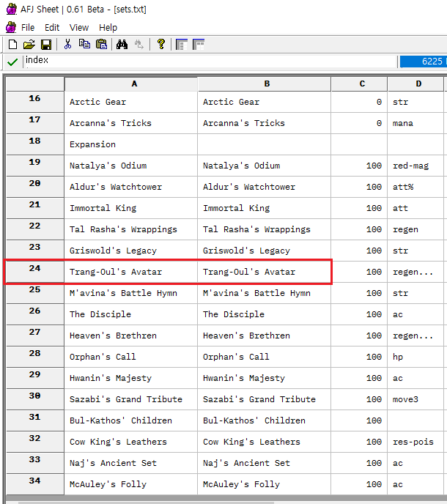
Task: Click Hwanin's Majesty in column A
Action: (x=131, y=378)
